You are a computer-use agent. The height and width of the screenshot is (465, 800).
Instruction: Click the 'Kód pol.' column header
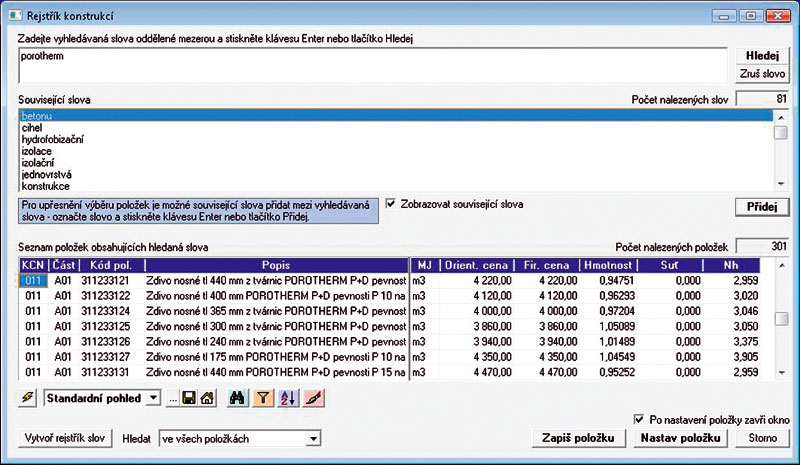pyautogui.click(x=111, y=265)
